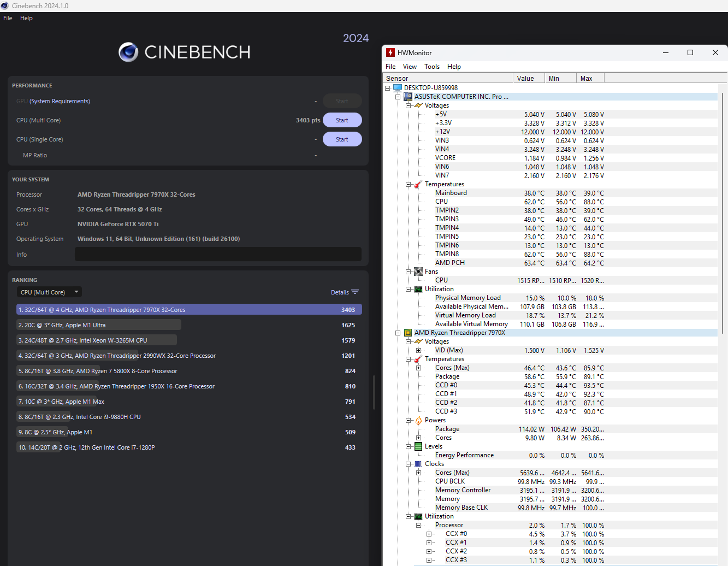Viewport: 728px width, 566px height.
Task: Click the DESKTOP-U859998 computer icon
Action: point(398,87)
